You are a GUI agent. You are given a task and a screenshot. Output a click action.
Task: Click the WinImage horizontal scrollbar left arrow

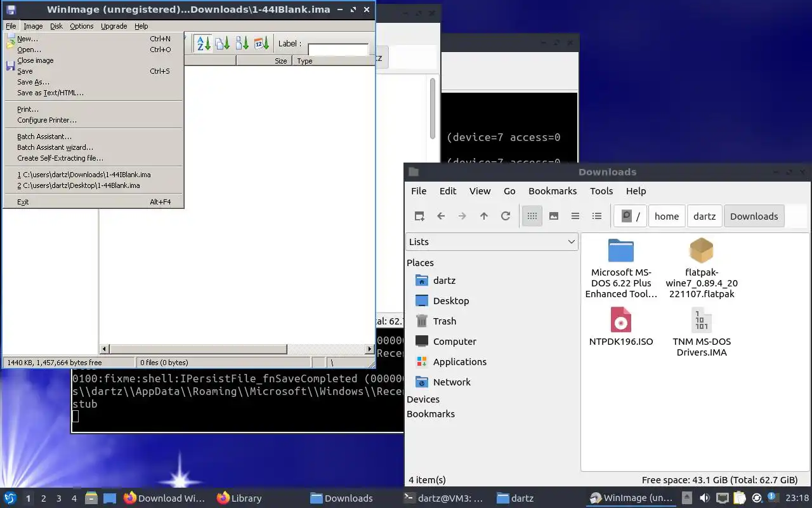(105, 349)
